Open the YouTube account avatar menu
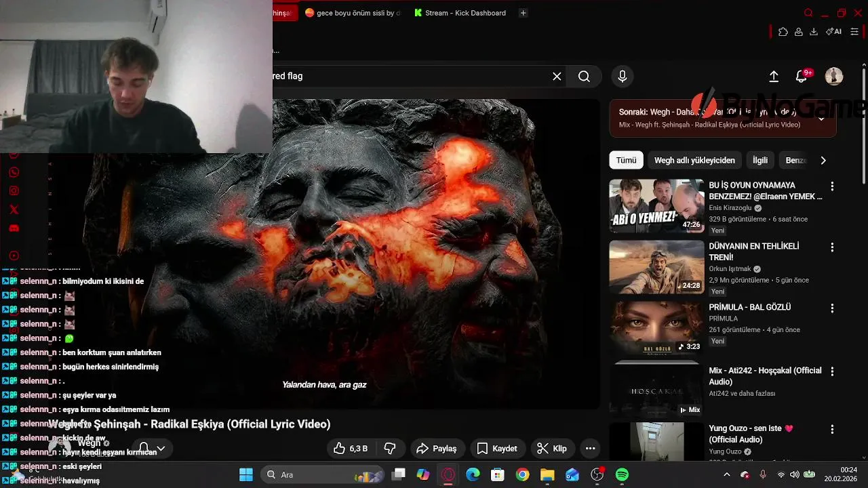The image size is (868, 488). 833,77
